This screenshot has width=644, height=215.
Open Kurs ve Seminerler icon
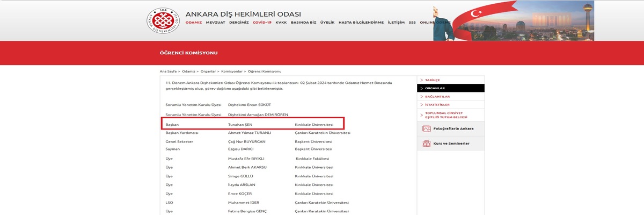(x=427, y=144)
